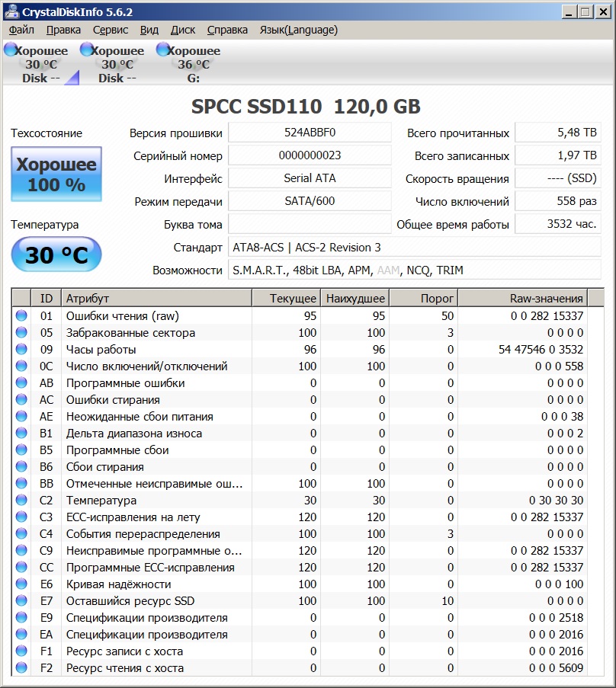Click status orb for attribute EA
The height and width of the screenshot is (688, 616).
pos(21,634)
